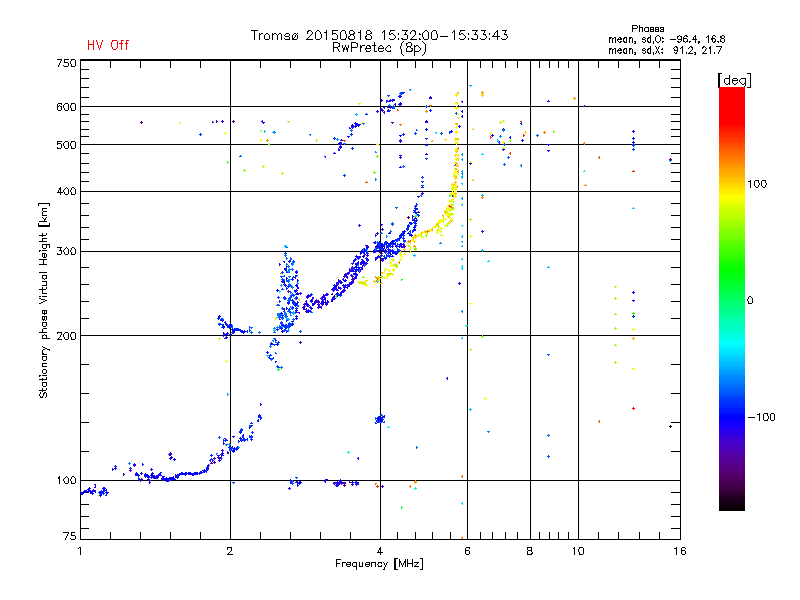Screen dimensions: 800x600
Task: Click the red 'HV Off' status label
Action: pos(108,45)
